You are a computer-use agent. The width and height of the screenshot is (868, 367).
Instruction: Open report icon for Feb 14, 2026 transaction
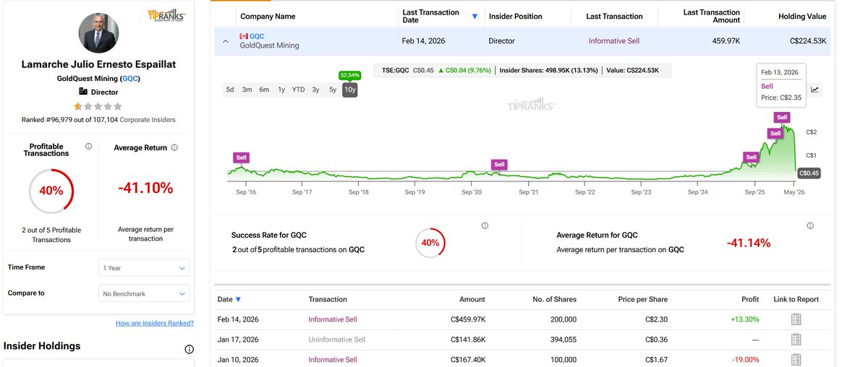point(796,319)
